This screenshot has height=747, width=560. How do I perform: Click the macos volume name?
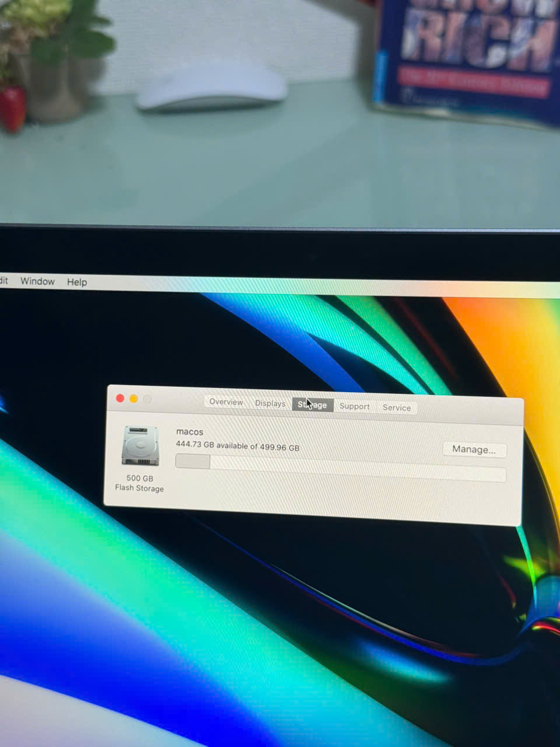point(190,432)
